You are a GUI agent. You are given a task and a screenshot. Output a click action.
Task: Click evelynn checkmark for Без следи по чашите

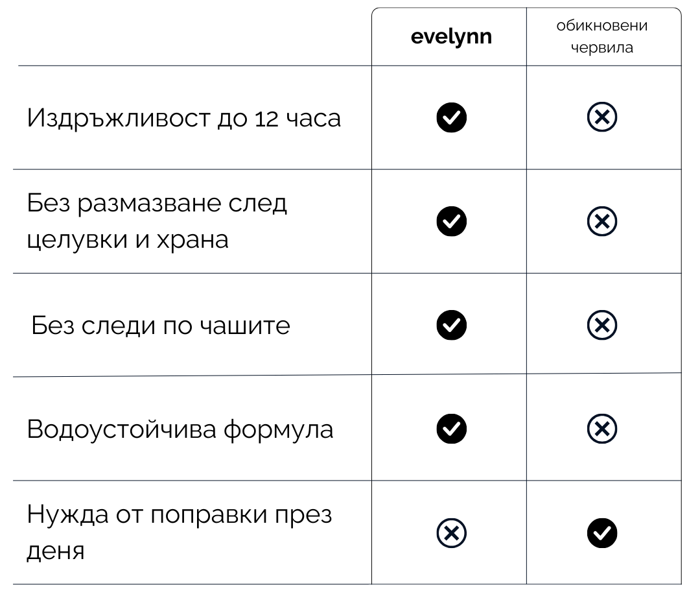(x=451, y=325)
